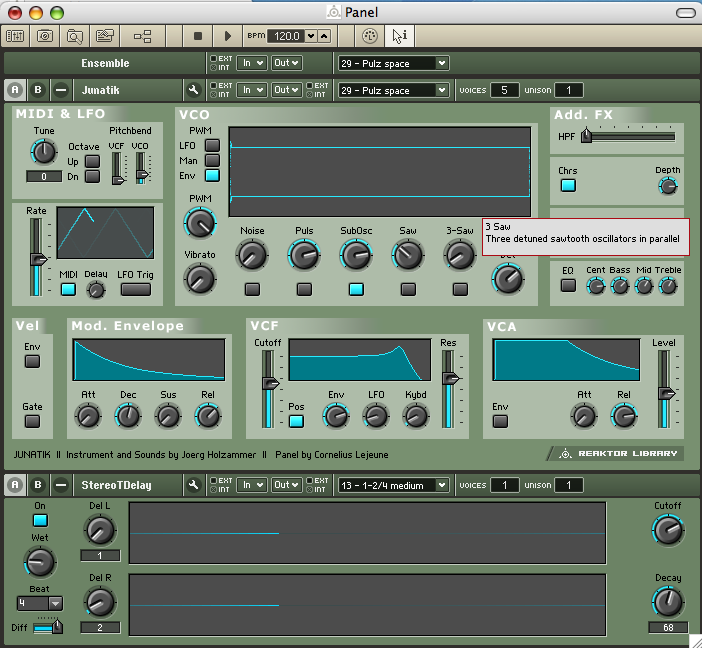Select panel B for StereoTDelay

pos(38,485)
